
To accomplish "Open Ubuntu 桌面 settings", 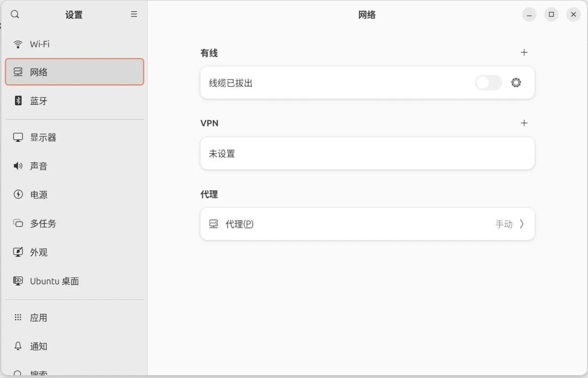I will (x=54, y=281).
